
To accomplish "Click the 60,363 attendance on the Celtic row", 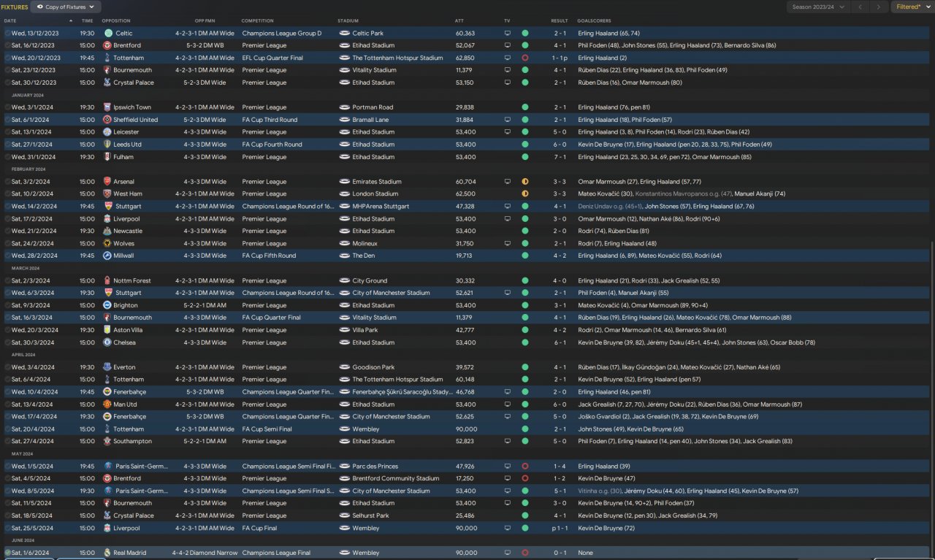I will point(465,34).
